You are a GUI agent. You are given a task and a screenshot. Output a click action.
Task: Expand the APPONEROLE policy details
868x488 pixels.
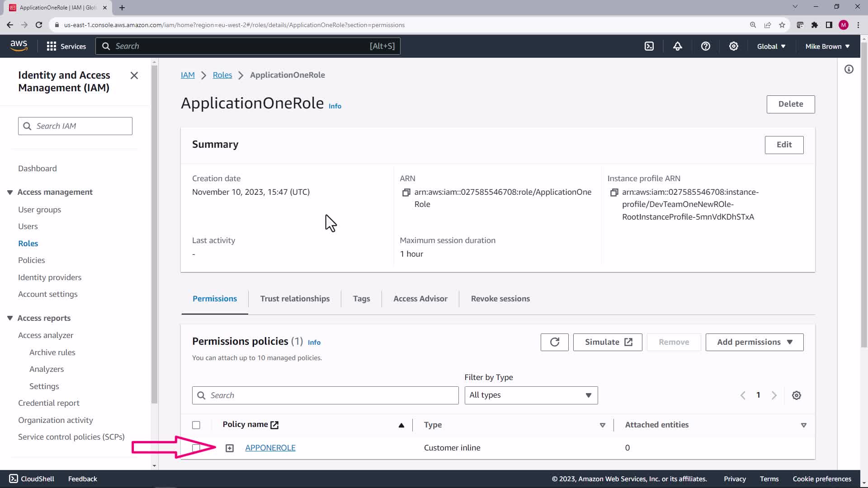[230, 448]
